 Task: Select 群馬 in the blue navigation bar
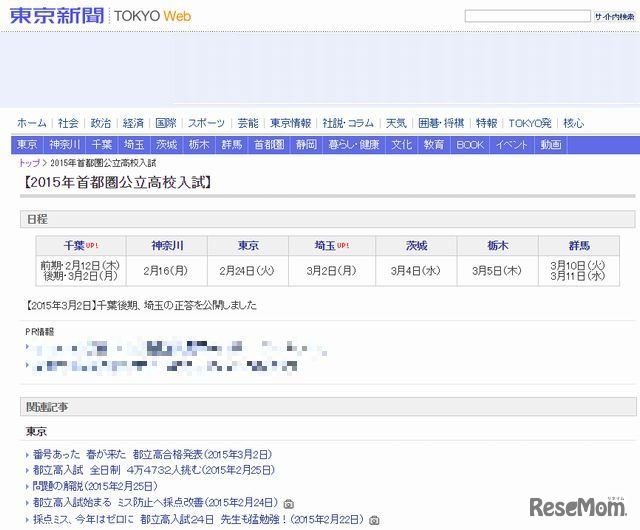(232, 145)
